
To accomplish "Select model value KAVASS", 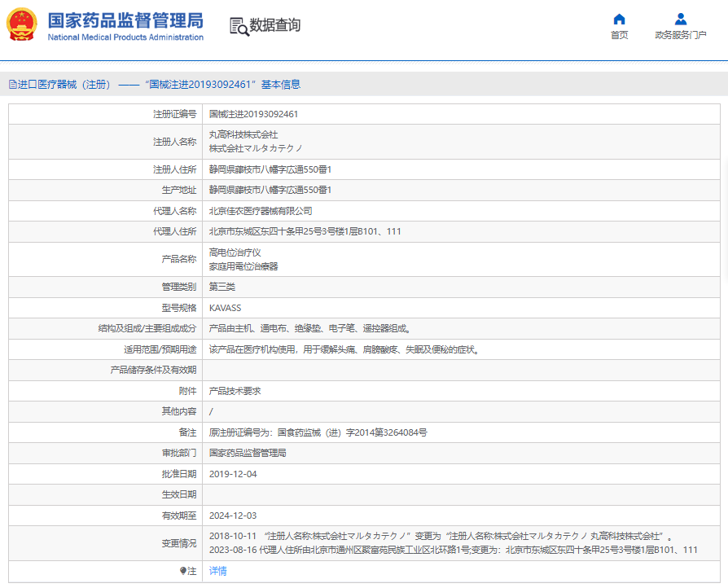I will click(x=226, y=308).
